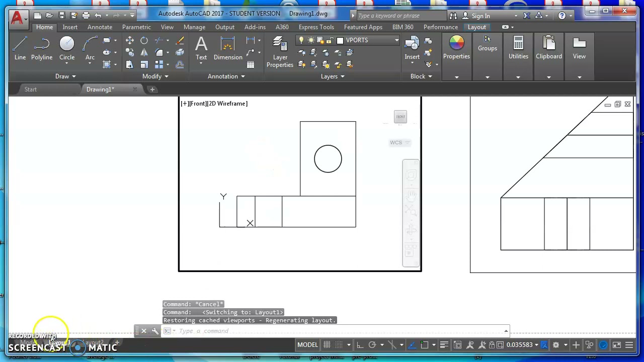The width and height of the screenshot is (644, 362).
Task: Click the Copy tool in Modify panel
Action: click(x=130, y=52)
